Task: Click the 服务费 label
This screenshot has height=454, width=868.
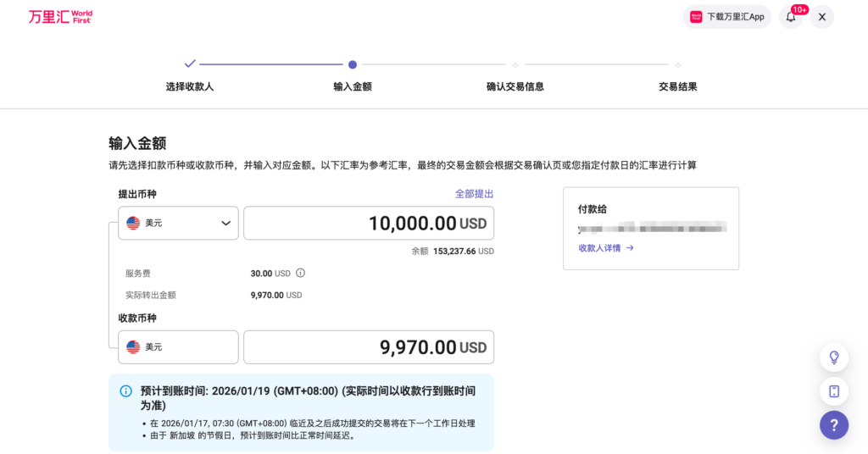Action: pyautogui.click(x=138, y=274)
